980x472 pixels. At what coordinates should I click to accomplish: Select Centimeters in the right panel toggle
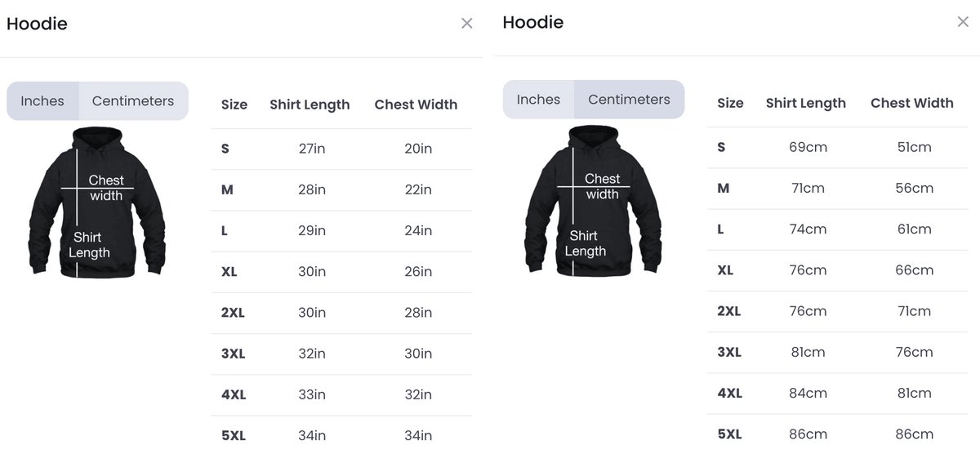(x=629, y=100)
